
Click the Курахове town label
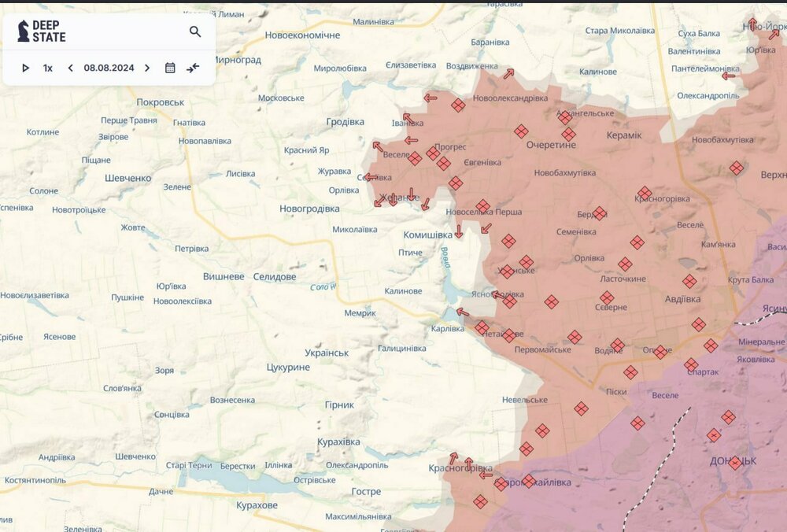click(x=257, y=505)
